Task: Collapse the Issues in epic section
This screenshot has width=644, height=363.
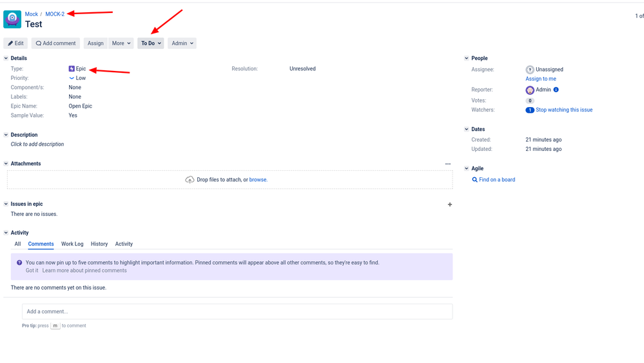Action: pos(6,204)
